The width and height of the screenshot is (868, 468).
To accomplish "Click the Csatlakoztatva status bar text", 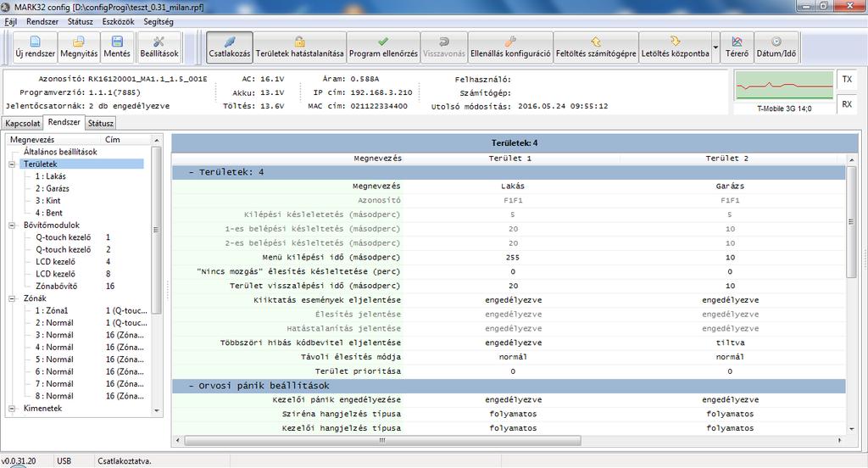I will click(x=125, y=461).
